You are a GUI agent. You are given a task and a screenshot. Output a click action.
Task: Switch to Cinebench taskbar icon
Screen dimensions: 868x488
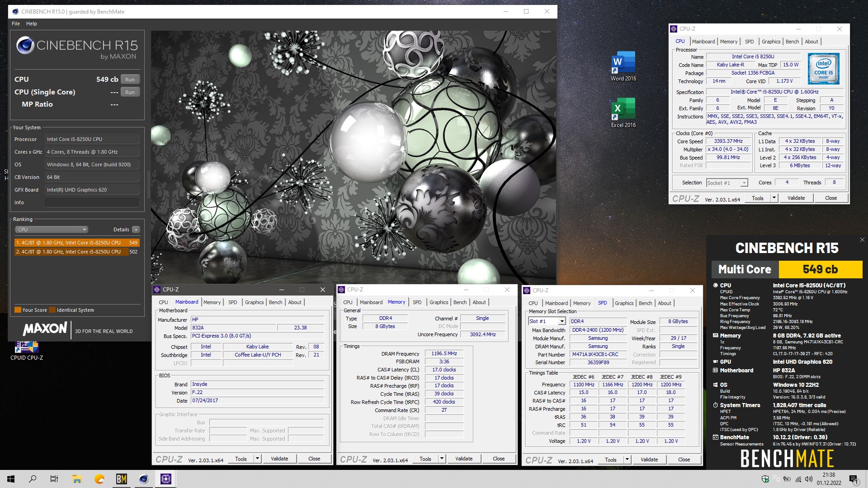[144, 479]
